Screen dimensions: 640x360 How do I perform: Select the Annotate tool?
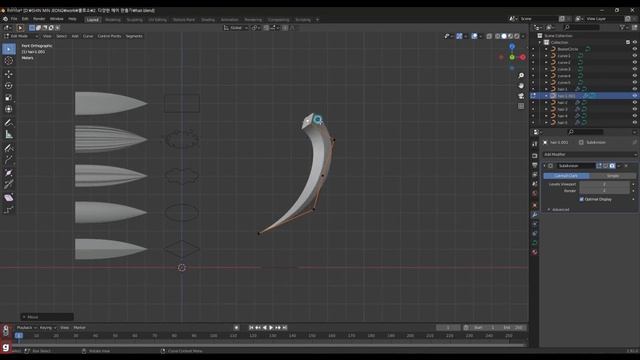tap(9, 122)
